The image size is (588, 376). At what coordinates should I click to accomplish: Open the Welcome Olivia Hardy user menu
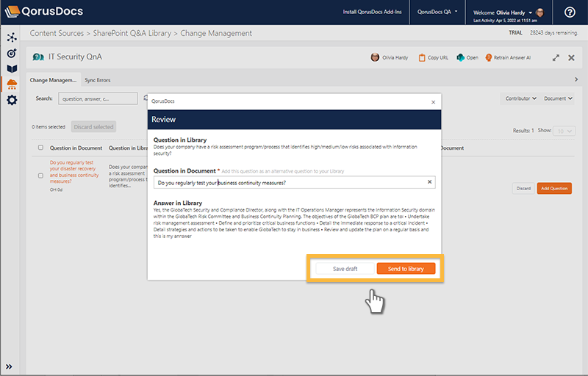pos(503,12)
